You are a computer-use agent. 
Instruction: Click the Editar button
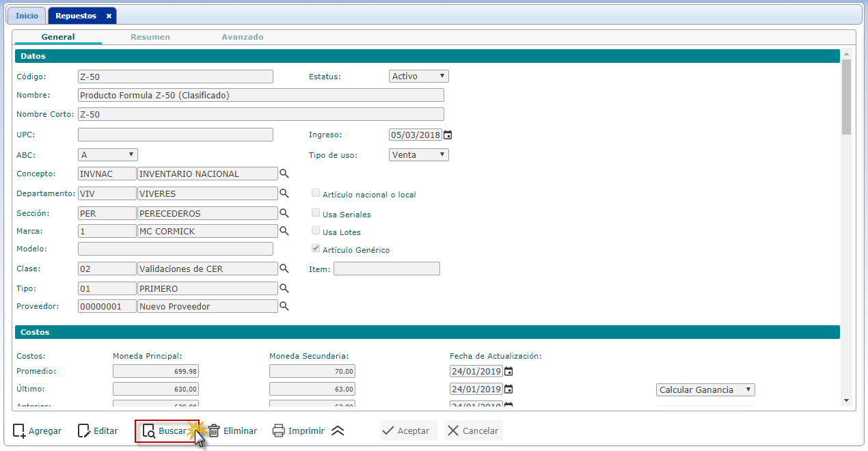pyautogui.click(x=98, y=431)
